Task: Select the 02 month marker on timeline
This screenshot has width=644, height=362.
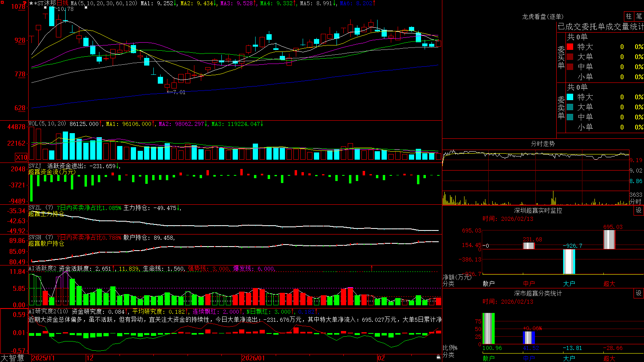Action: tap(381, 358)
